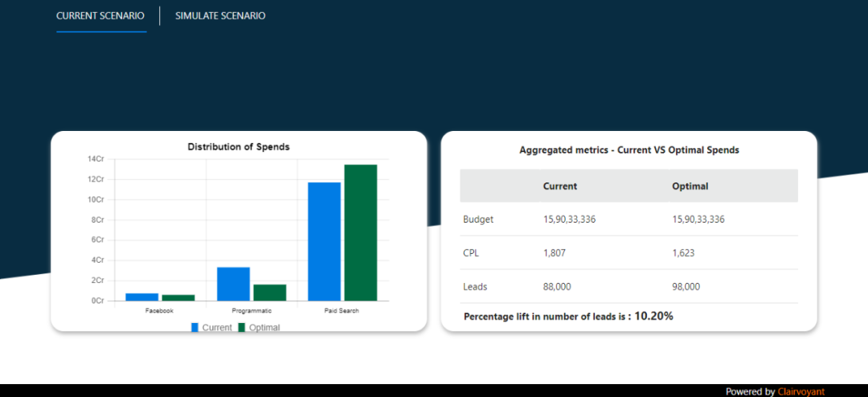Image resolution: width=868 pixels, height=397 pixels.
Task: Select the green Programmatic bar
Action: [269, 293]
